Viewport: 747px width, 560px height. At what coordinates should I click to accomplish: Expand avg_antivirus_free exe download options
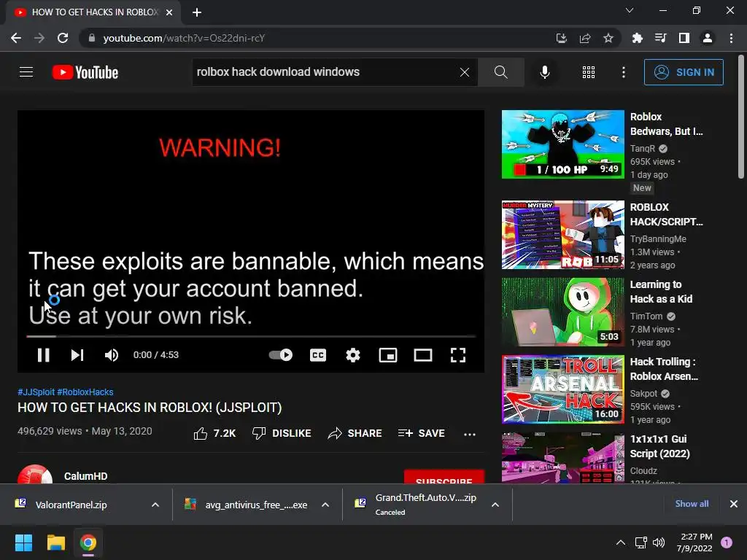point(325,505)
